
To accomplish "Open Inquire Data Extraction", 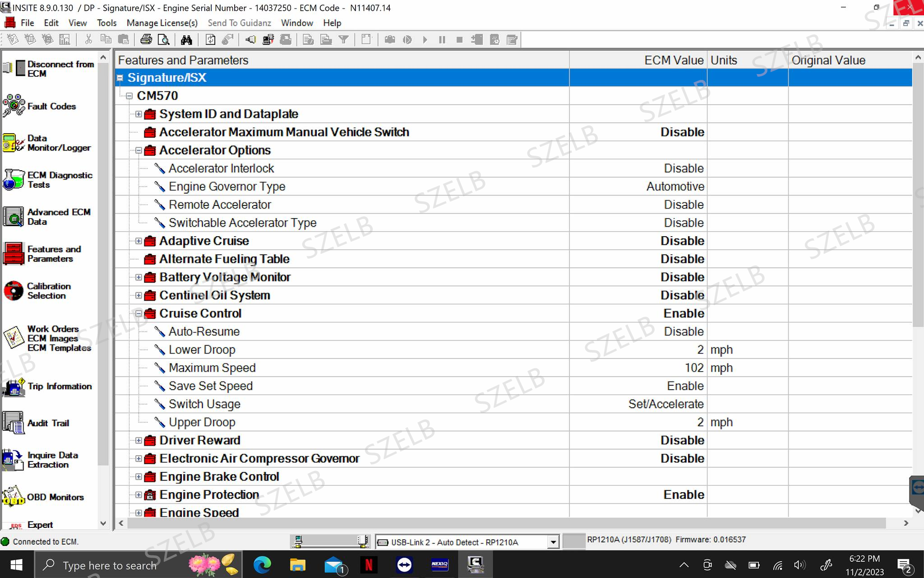I will click(40, 460).
